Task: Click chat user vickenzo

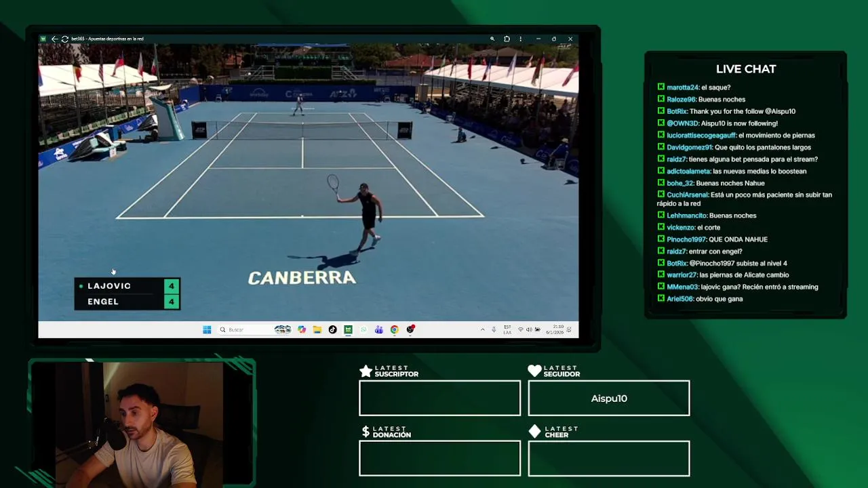Action: pos(680,228)
